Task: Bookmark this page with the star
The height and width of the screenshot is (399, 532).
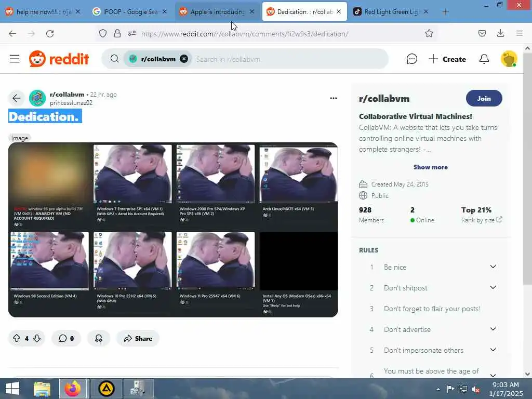Action: point(429,33)
